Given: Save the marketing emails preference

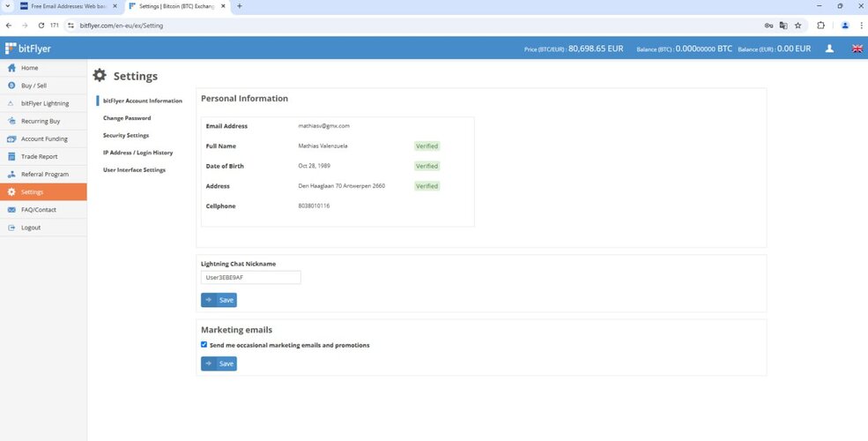Looking at the screenshot, I should coord(219,363).
